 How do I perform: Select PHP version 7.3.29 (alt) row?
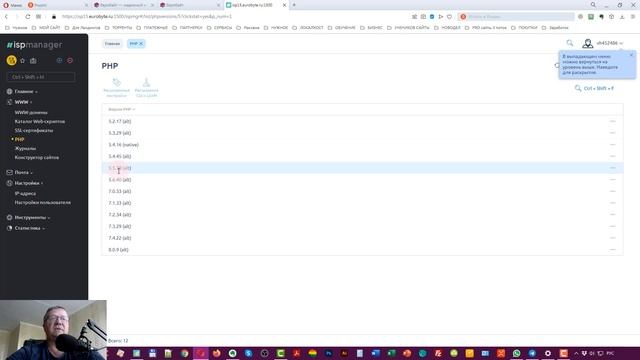(362, 226)
